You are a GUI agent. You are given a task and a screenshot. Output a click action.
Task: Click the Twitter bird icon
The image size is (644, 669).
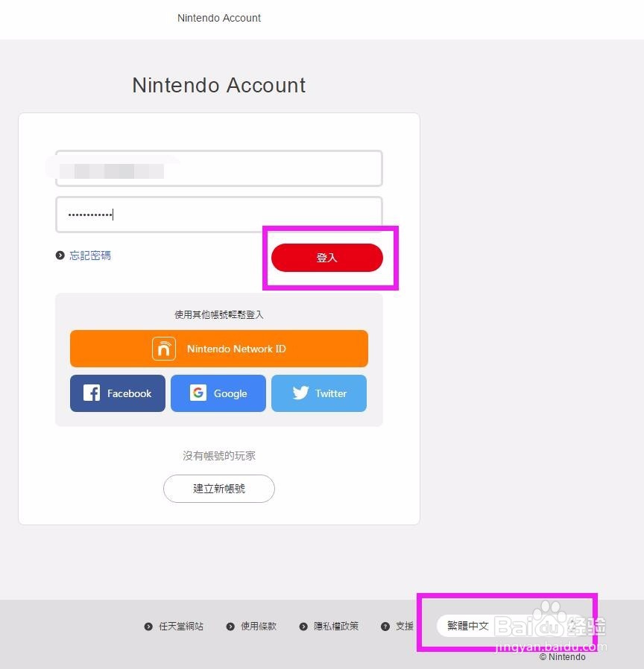tap(300, 393)
